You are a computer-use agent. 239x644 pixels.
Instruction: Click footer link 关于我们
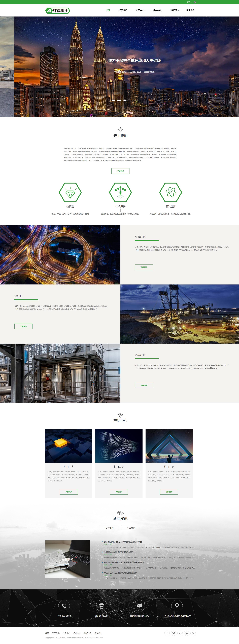click(56, 633)
